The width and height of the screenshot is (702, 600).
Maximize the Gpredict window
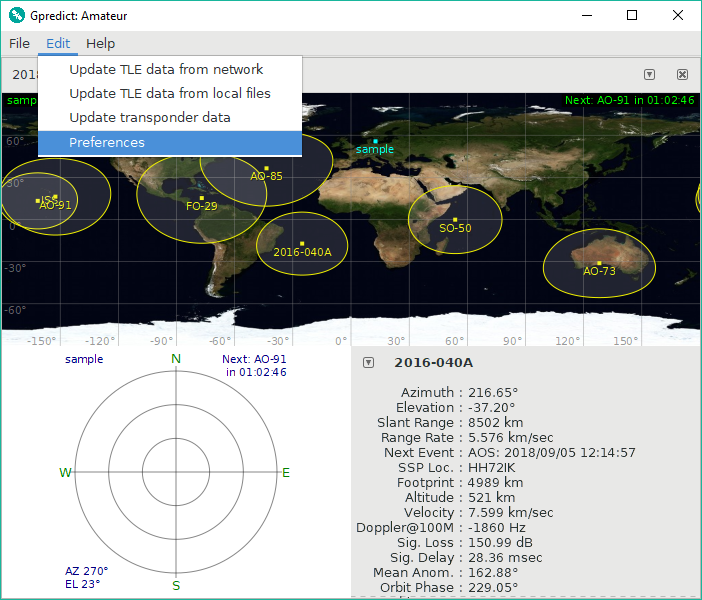tap(632, 16)
